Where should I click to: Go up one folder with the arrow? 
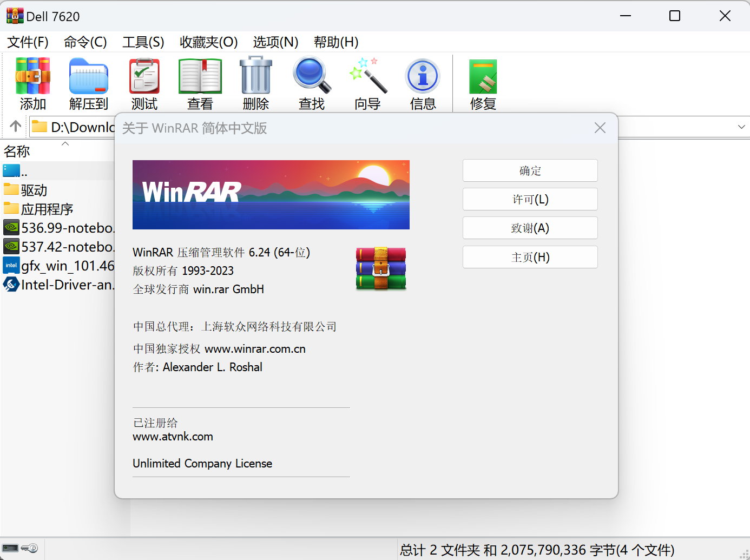[x=16, y=126]
